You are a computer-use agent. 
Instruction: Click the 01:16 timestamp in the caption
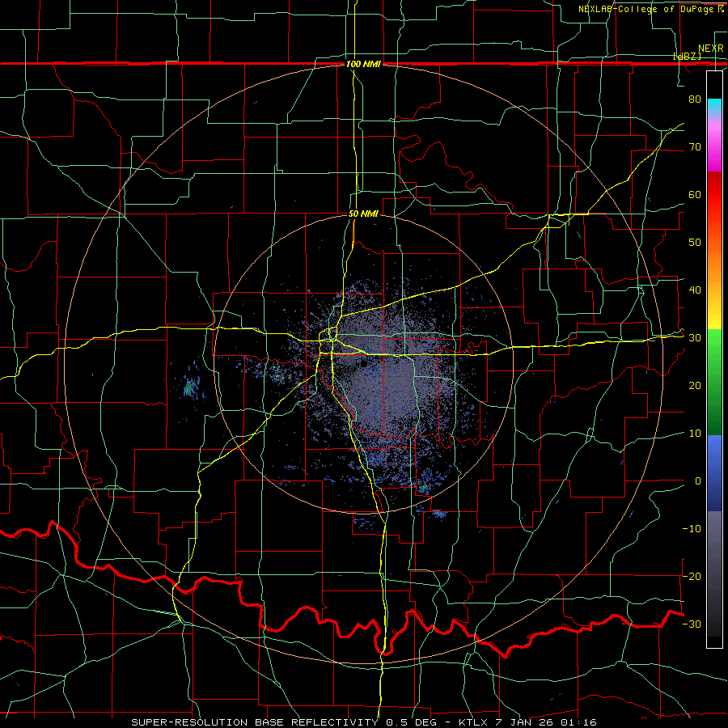(578, 722)
